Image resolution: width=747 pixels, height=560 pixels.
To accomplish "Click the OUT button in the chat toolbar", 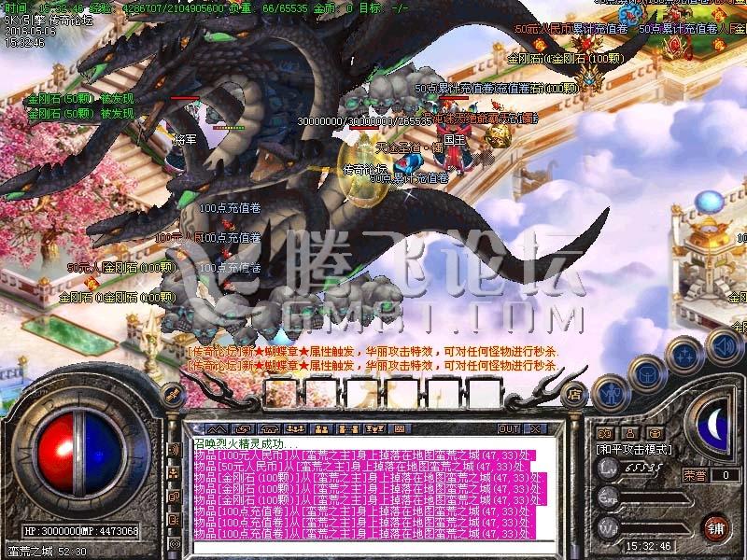I will pos(509,429).
